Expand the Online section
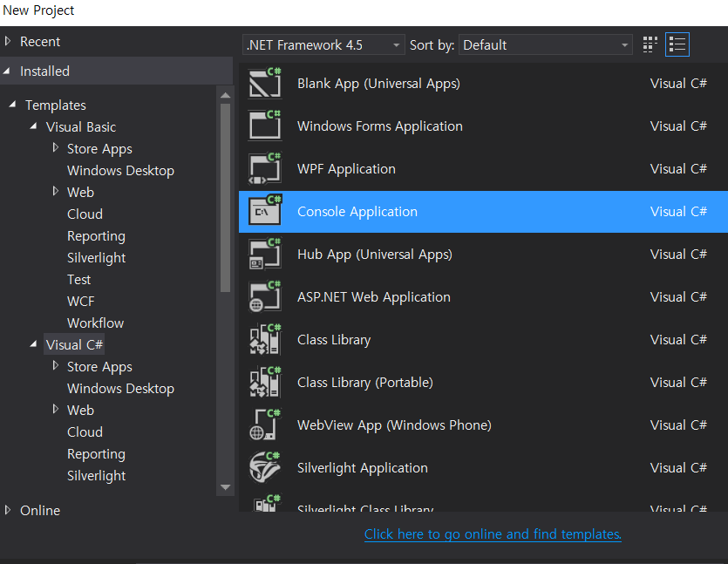The width and height of the screenshot is (728, 564). 8,510
